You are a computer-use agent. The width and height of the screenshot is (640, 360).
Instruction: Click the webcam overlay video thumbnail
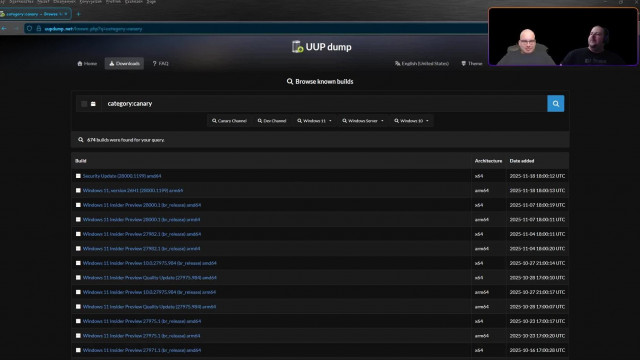pos(563,37)
